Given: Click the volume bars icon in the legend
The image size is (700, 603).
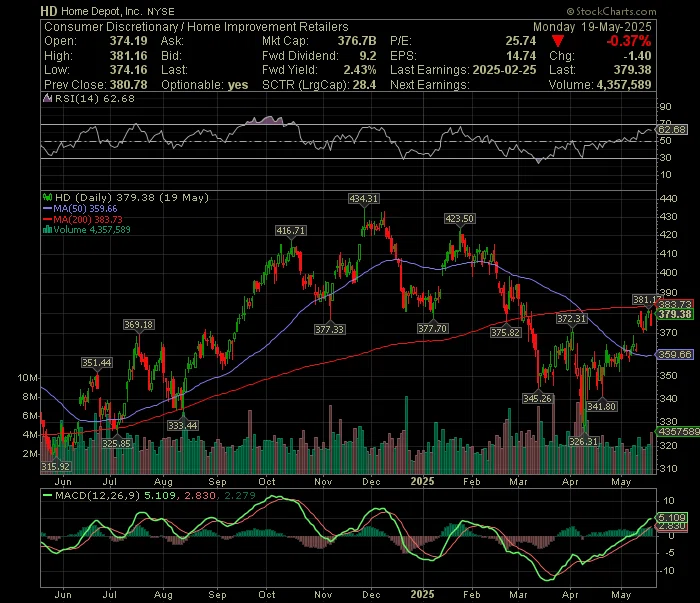Looking at the screenshot, I should pyautogui.click(x=47, y=229).
